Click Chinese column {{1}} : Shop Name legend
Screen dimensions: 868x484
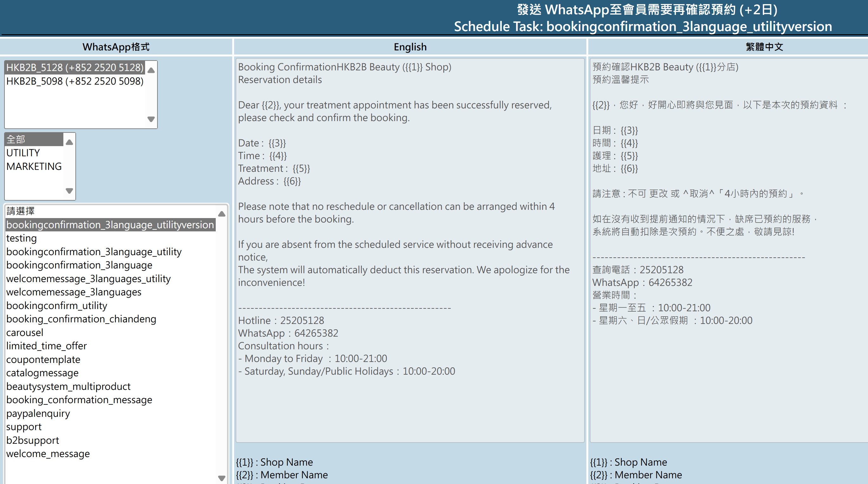click(x=629, y=462)
